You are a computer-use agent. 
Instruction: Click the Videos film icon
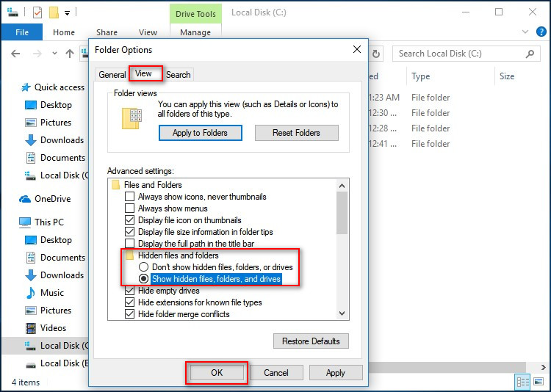[31, 328]
